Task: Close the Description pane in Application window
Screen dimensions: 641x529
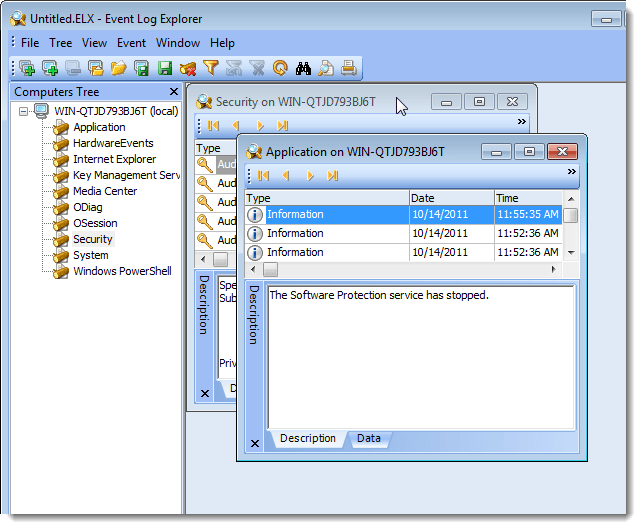Action: pos(254,443)
